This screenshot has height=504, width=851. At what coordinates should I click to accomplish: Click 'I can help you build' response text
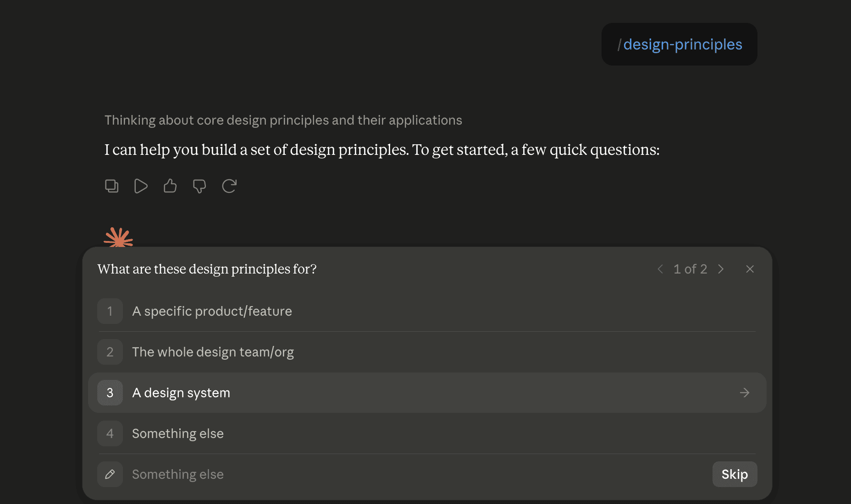382,150
